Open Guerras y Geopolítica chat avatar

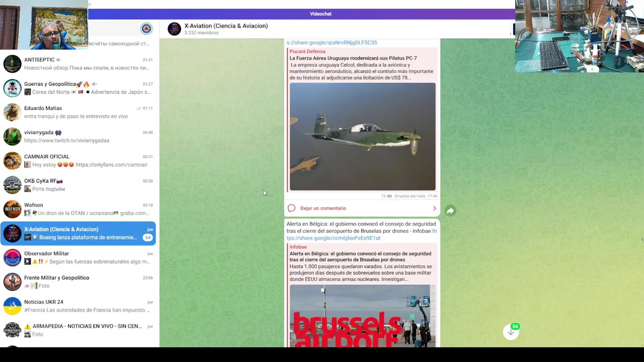(12, 88)
